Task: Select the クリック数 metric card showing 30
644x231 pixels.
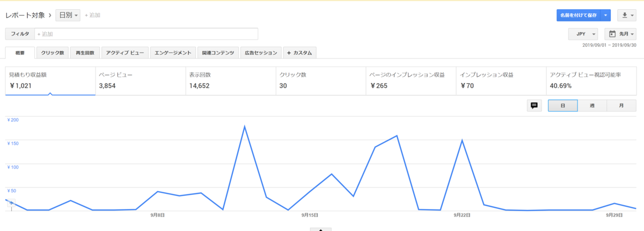Action: coord(321,81)
